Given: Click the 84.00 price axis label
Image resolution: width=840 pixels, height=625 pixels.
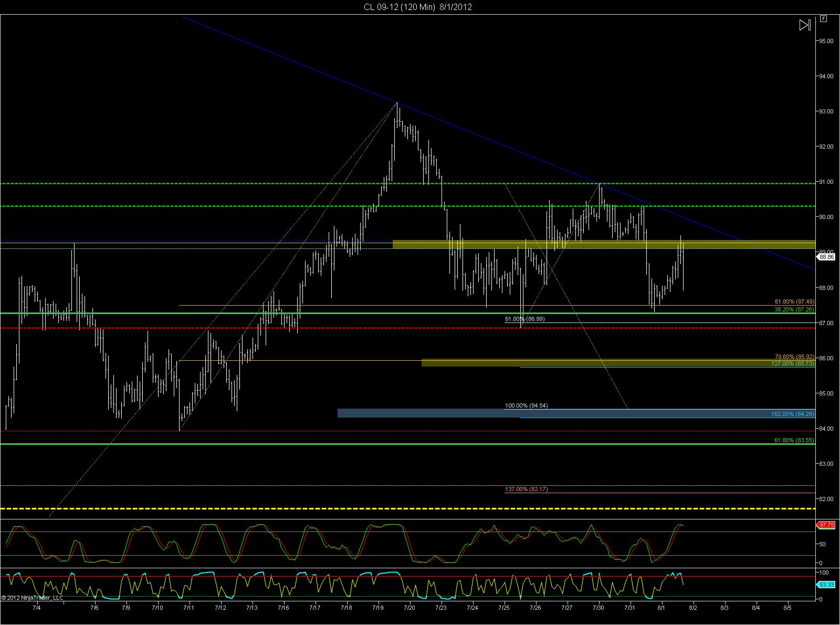Looking at the screenshot, I should [826, 429].
